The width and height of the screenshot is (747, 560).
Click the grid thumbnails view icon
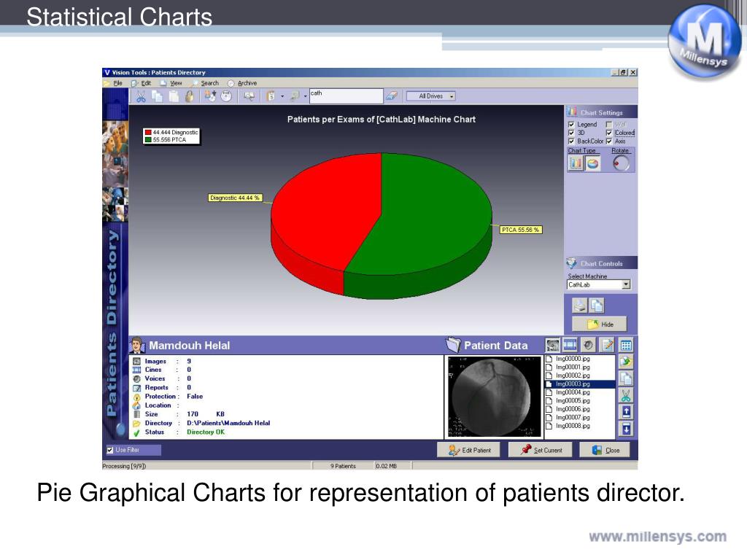pos(626,346)
